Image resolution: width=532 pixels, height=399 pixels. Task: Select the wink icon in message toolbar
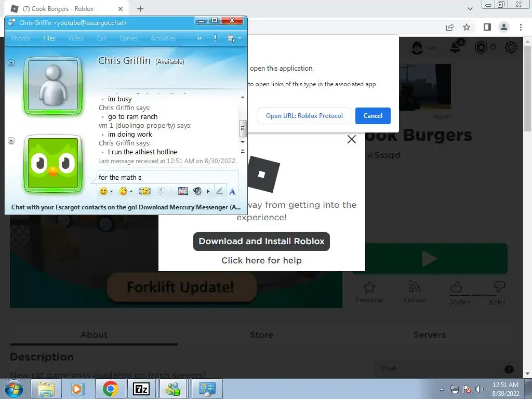coord(123,191)
